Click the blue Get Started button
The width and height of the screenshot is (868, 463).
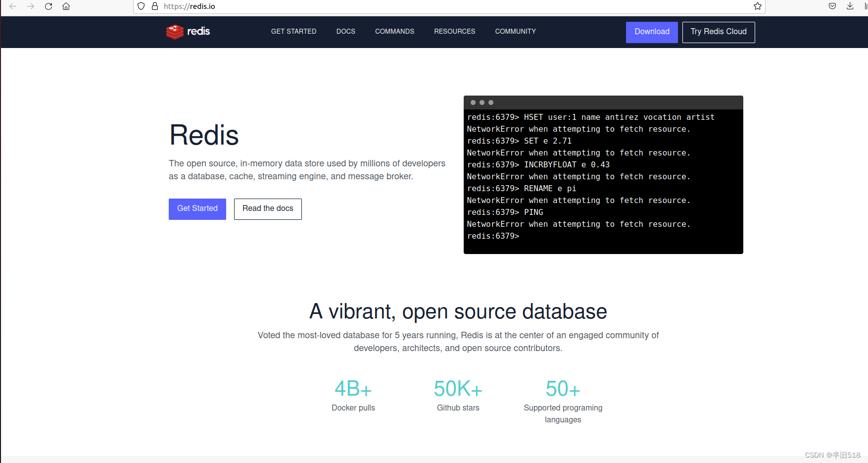click(197, 209)
